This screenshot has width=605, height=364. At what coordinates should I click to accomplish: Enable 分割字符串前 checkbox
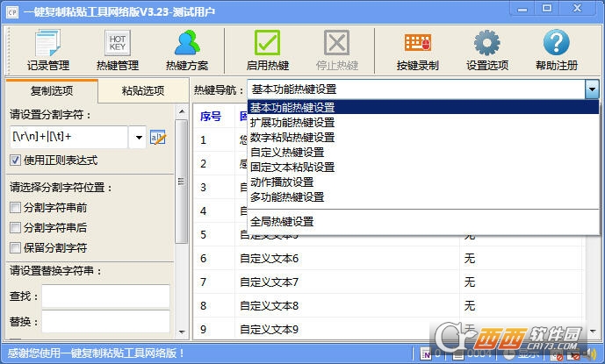click(16, 208)
